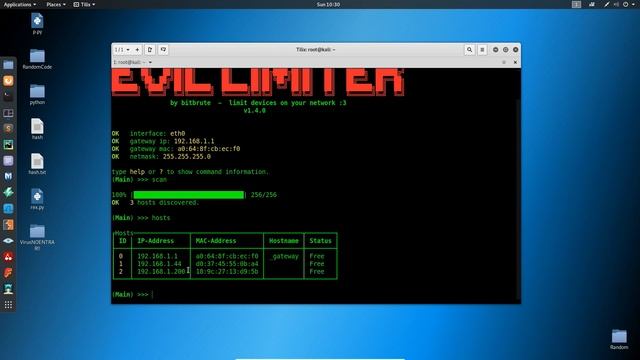Open the black Terminal icon in the dock

tap(8, 97)
